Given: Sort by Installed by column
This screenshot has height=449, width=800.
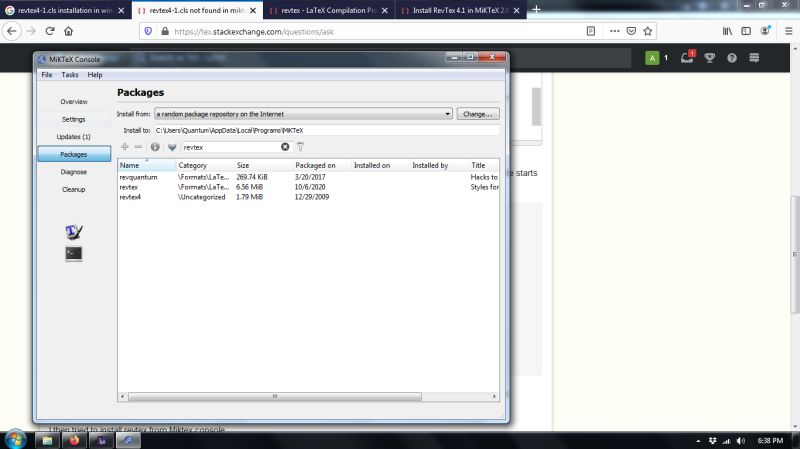Looking at the screenshot, I should pyautogui.click(x=439, y=165).
